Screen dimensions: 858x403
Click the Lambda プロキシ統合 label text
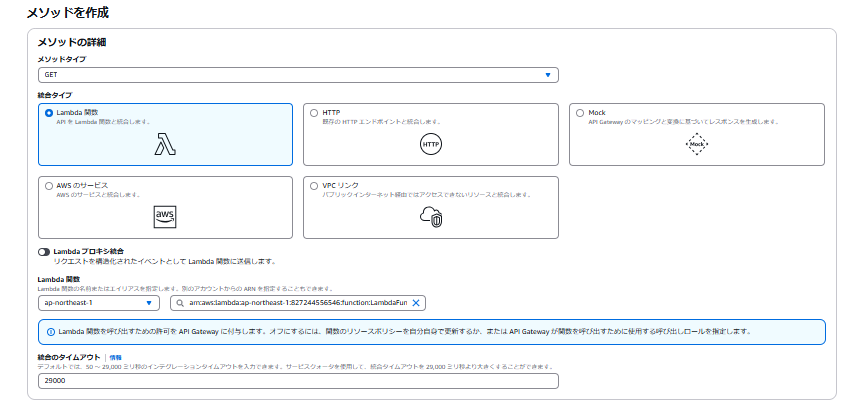pyautogui.click(x=89, y=251)
